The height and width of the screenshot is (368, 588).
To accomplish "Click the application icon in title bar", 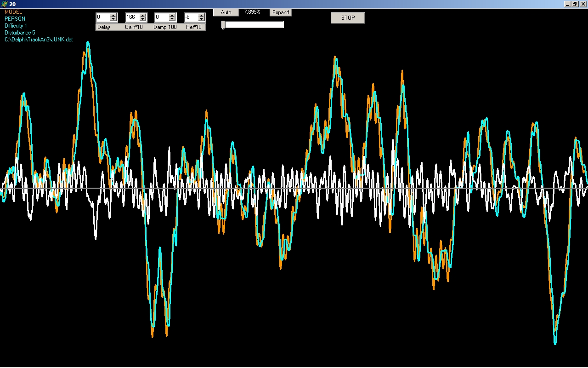I will (5, 4).
